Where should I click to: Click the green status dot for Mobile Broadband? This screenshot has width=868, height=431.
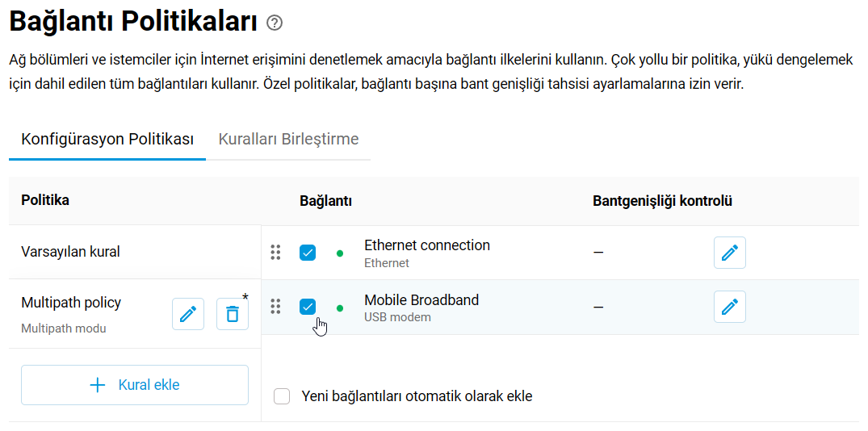340,308
